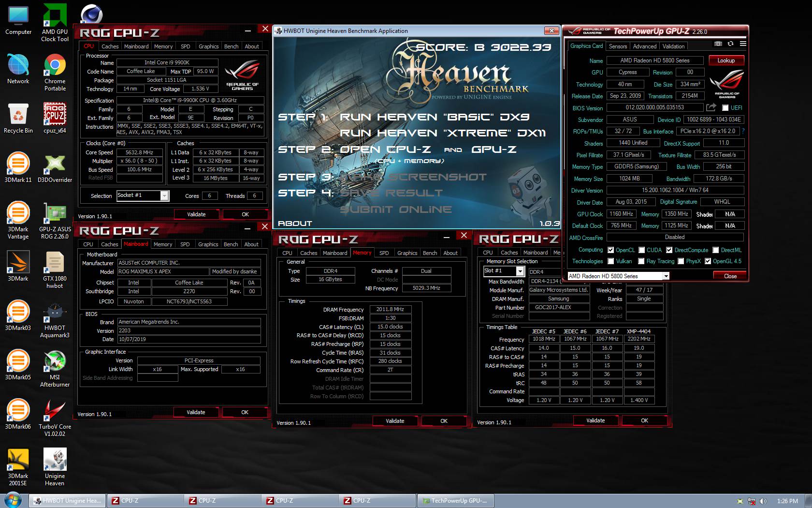Click the Lookup button in GPU-Z
The height and width of the screenshot is (508, 812).
point(726,60)
